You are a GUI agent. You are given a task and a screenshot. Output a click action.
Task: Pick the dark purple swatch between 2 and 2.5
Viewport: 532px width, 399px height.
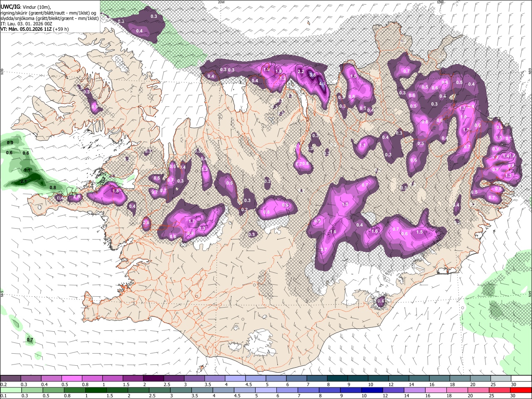(153, 379)
